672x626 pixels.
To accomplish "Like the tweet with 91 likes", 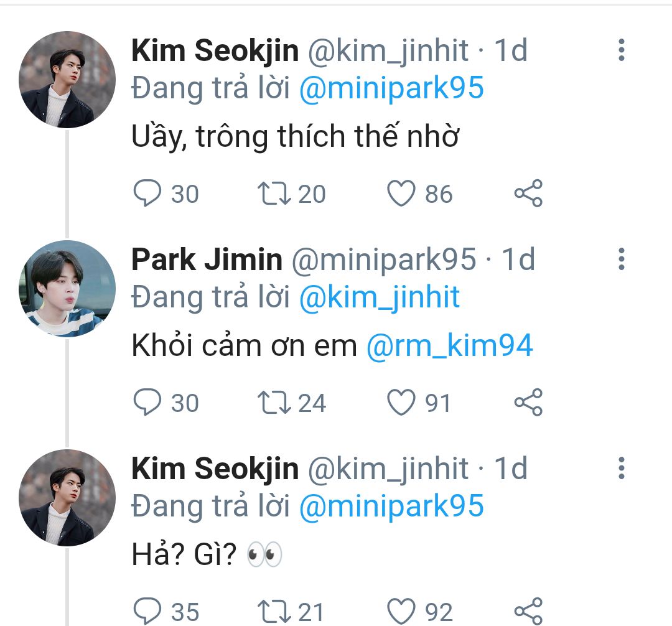I will (401, 403).
